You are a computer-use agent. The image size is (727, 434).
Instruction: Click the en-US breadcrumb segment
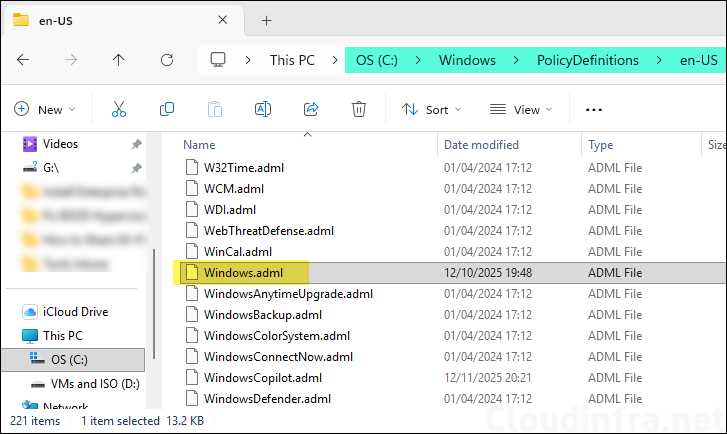tap(699, 60)
